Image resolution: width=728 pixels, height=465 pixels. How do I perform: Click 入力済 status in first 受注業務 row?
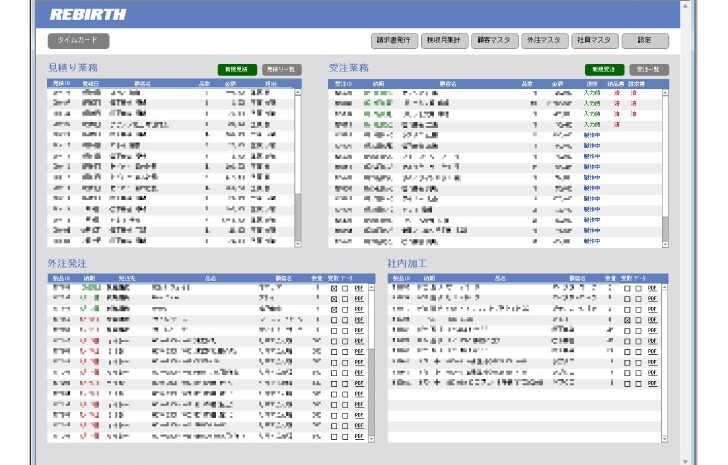pyautogui.click(x=592, y=93)
